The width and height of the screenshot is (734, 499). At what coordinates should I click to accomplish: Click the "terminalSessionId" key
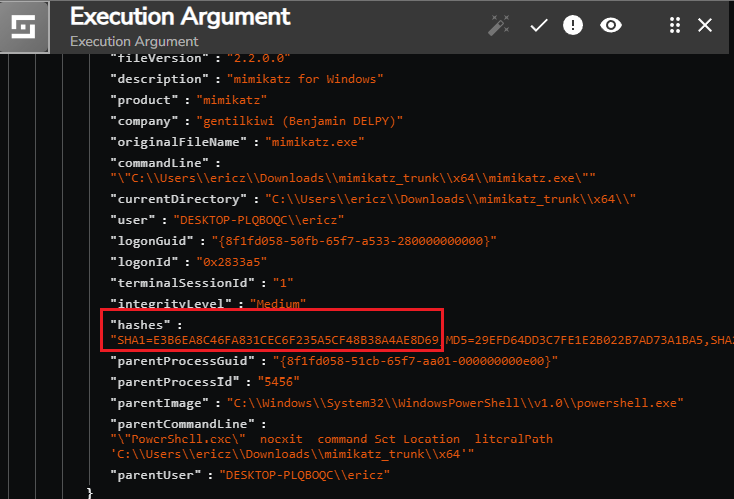(x=182, y=283)
